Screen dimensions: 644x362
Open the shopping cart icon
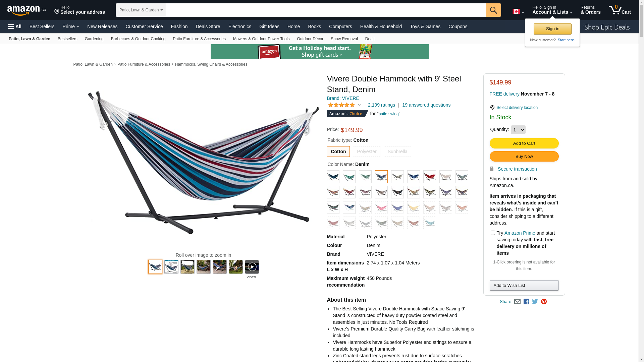pos(620,10)
